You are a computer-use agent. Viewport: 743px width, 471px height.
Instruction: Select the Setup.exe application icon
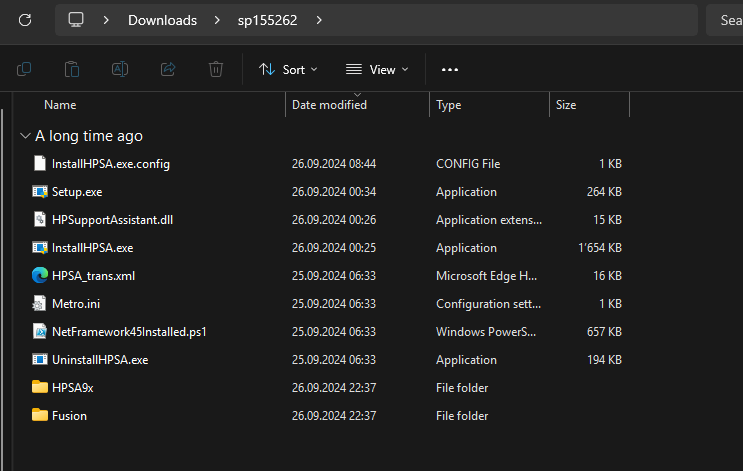[40, 191]
